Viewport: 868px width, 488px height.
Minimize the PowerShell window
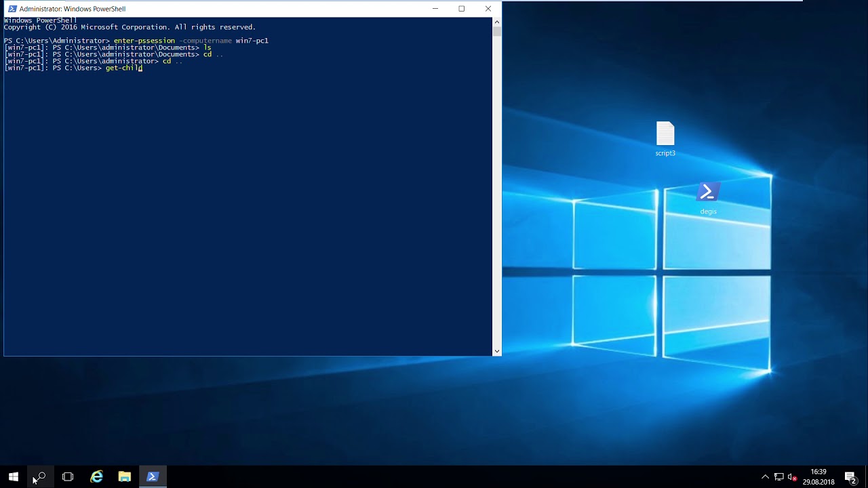435,9
